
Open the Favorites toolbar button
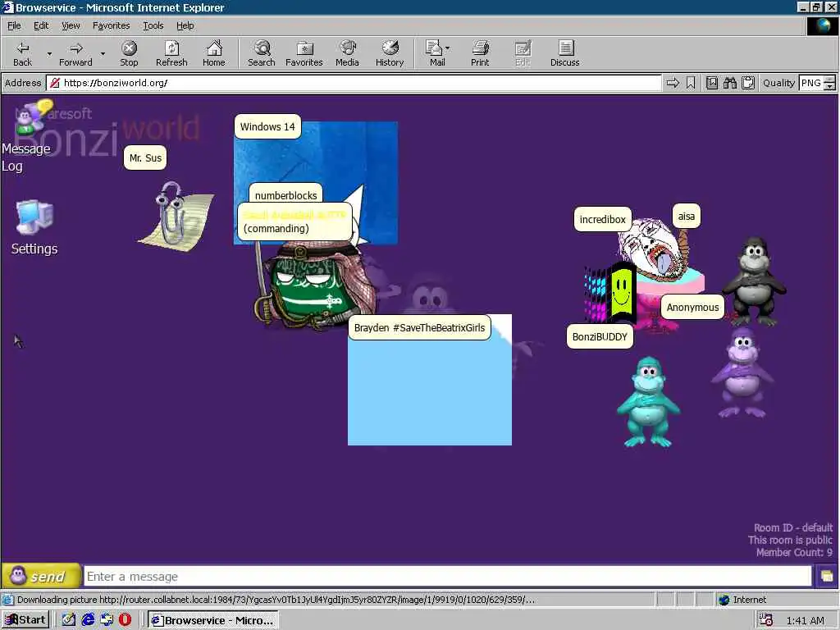pos(304,53)
